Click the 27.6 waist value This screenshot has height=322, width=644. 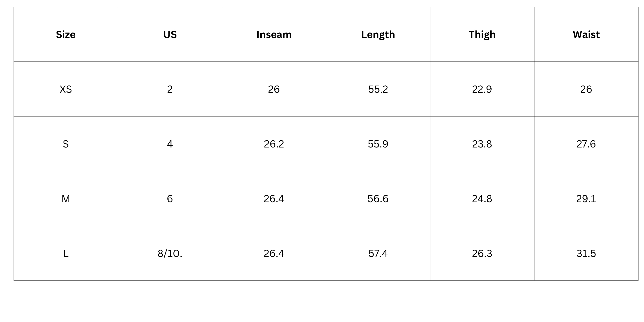[586, 144]
